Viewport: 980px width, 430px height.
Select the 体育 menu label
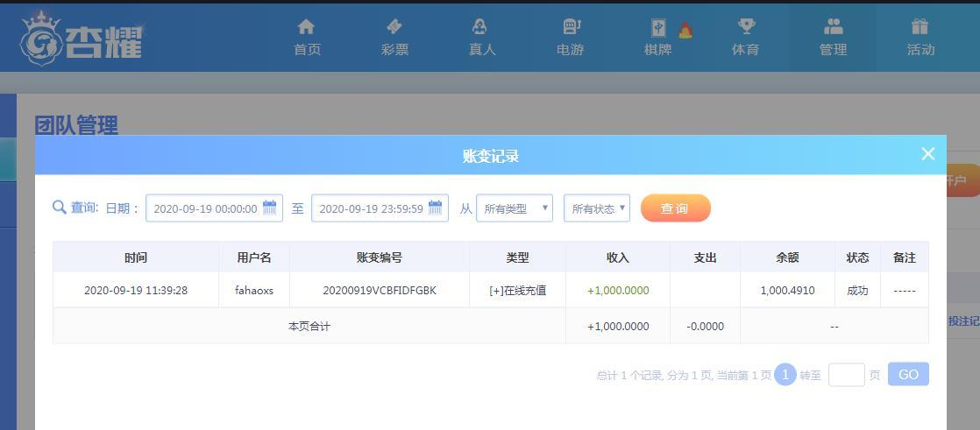[745, 50]
